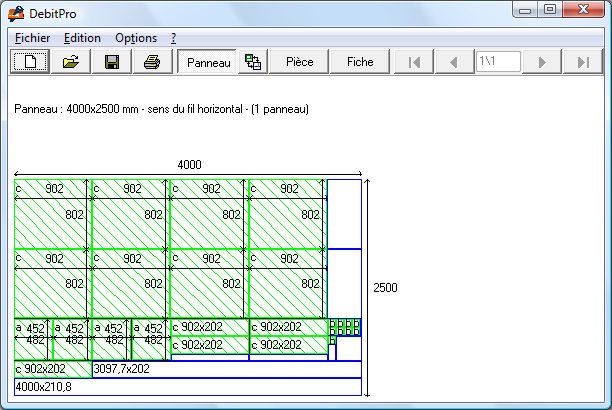Jump to the last page arrow
Viewport: 612px width, 410px height.
coord(583,62)
